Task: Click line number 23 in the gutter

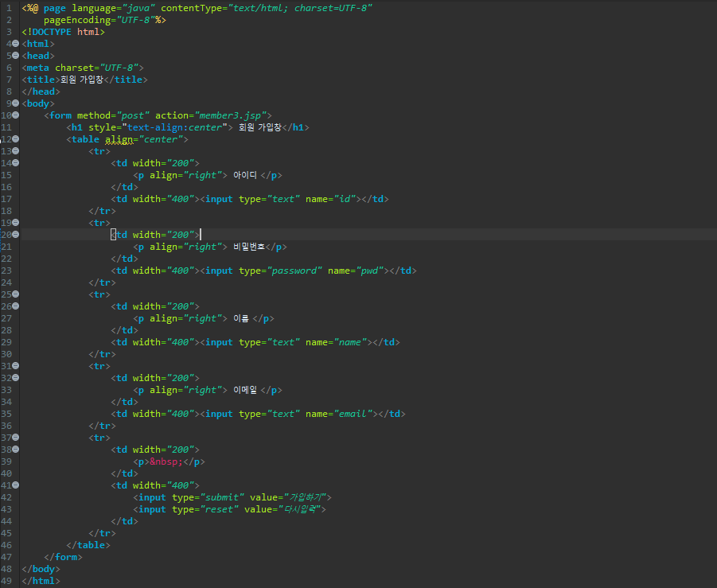Action: point(6,271)
